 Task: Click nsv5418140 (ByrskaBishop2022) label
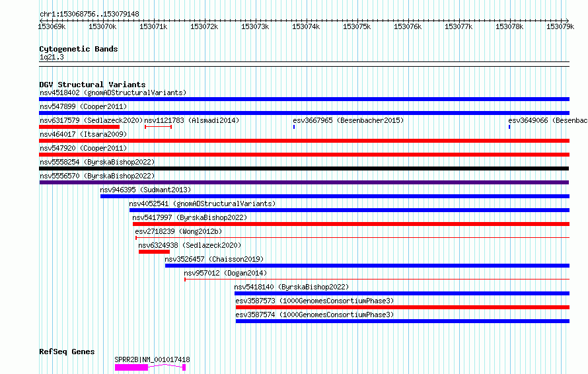(x=291, y=287)
